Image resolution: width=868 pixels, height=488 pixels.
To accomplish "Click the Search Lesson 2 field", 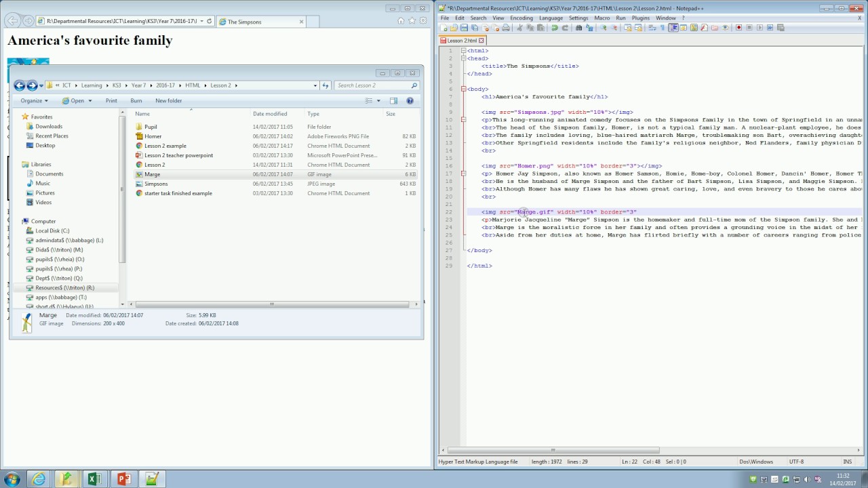I will [373, 85].
